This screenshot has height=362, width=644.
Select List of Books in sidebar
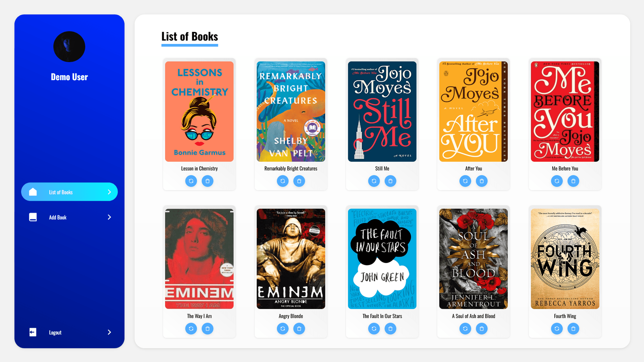(69, 192)
